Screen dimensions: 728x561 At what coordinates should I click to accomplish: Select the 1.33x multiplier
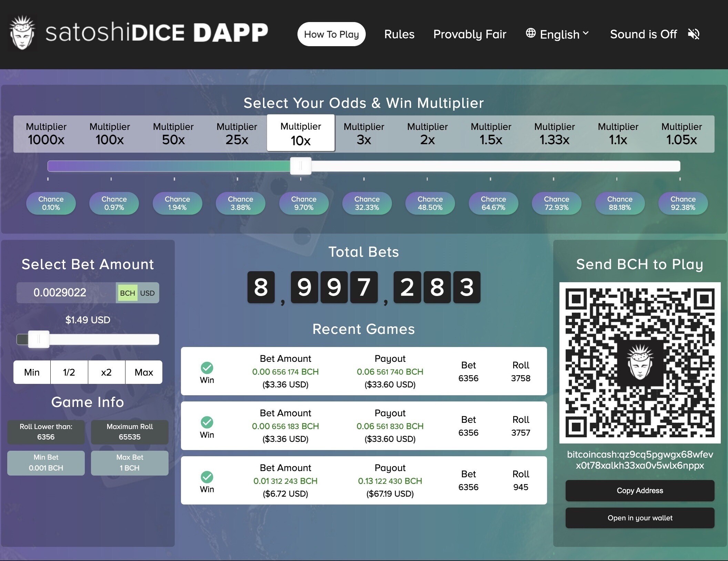(x=554, y=134)
